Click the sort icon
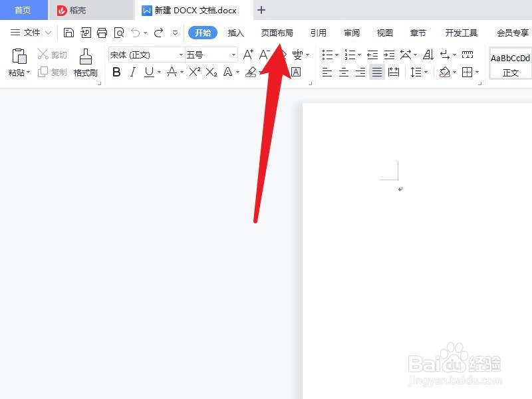Viewport: 532px width, 399px height. 428,55
